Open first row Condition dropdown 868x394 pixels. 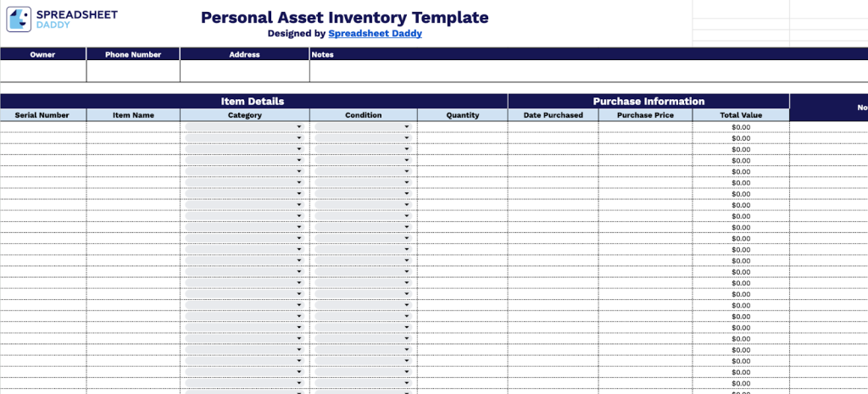tap(363, 127)
